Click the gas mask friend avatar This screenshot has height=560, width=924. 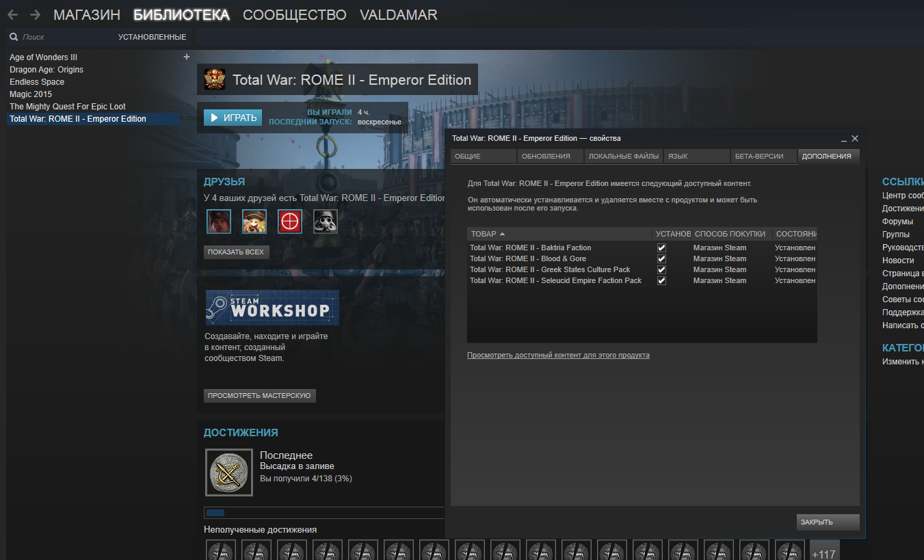pyautogui.click(x=326, y=222)
